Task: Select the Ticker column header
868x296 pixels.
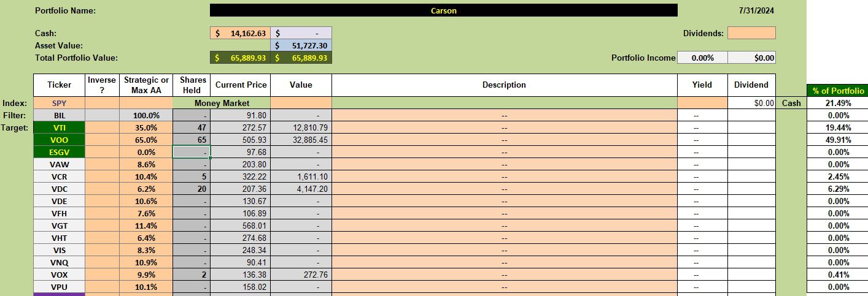Action: pyautogui.click(x=60, y=85)
